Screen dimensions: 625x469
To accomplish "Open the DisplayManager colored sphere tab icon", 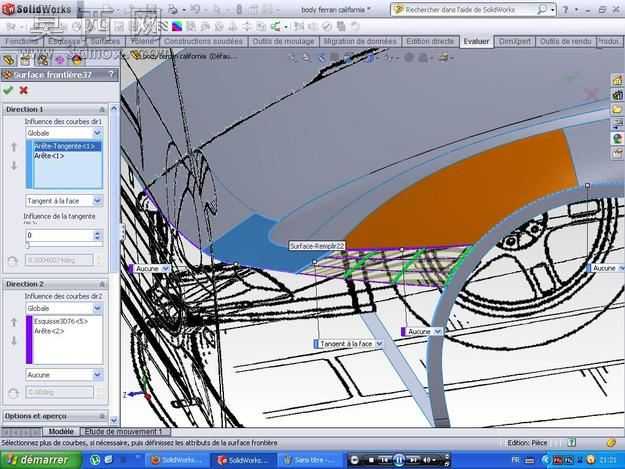I will click(x=77, y=60).
